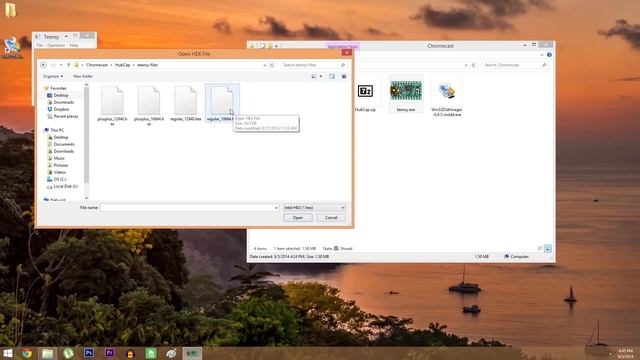
Task: Click the Up one level arrow in dialog
Action: pos(69,65)
